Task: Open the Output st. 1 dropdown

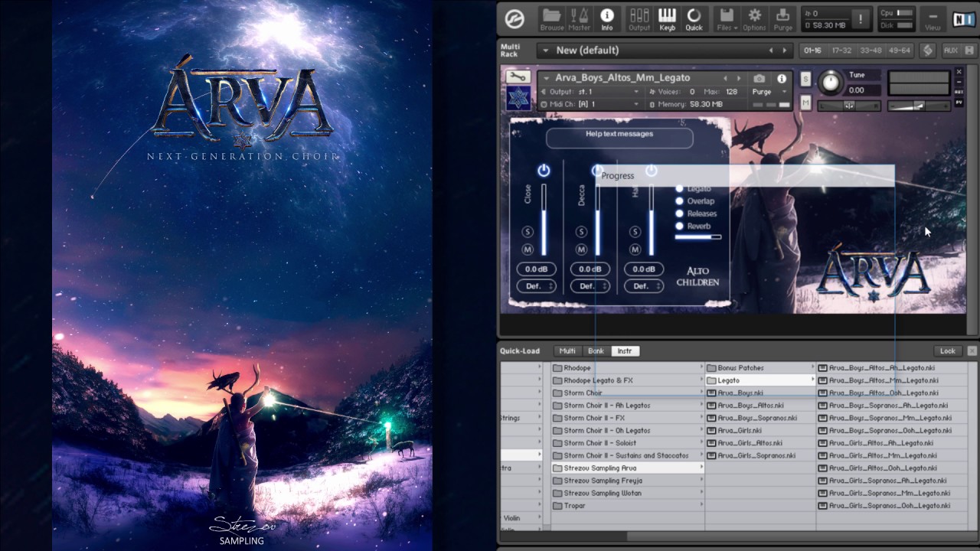Action: point(590,92)
